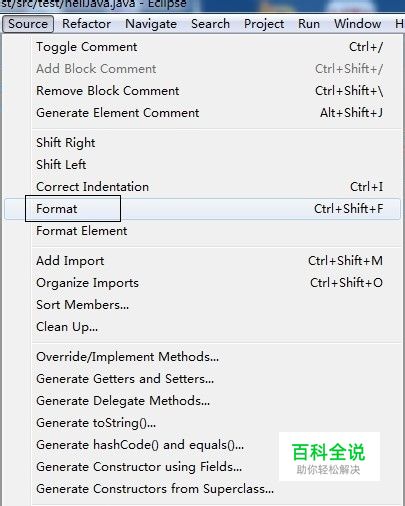
Task: Open the Refactor menu
Action: pyautogui.click(x=86, y=24)
